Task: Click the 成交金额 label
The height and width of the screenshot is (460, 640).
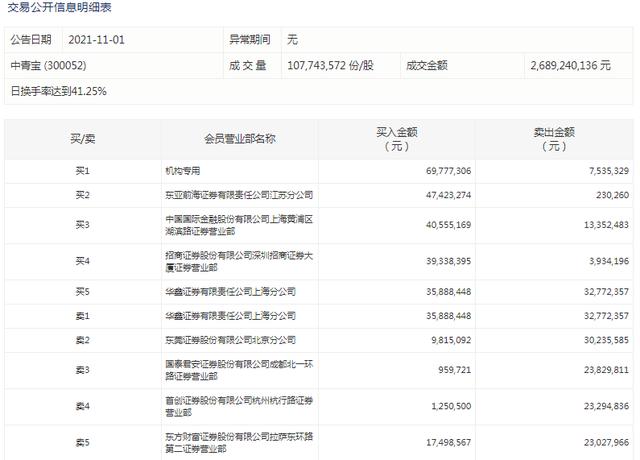Action: point(427,65)
